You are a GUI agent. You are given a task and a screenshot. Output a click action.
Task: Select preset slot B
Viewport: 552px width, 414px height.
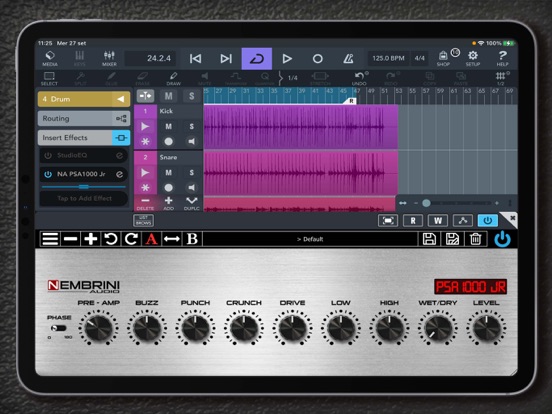192,239
